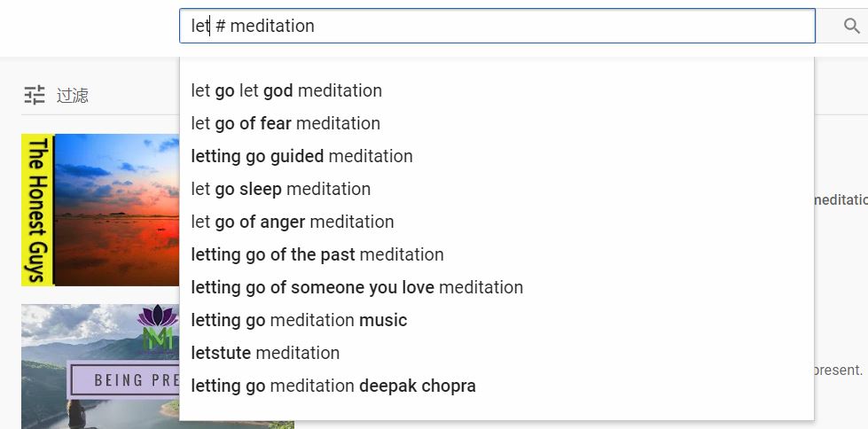This screenshot has height=429, width=868.
Task: Select "letstute meditation" suggestion
Action: (265, 353)
